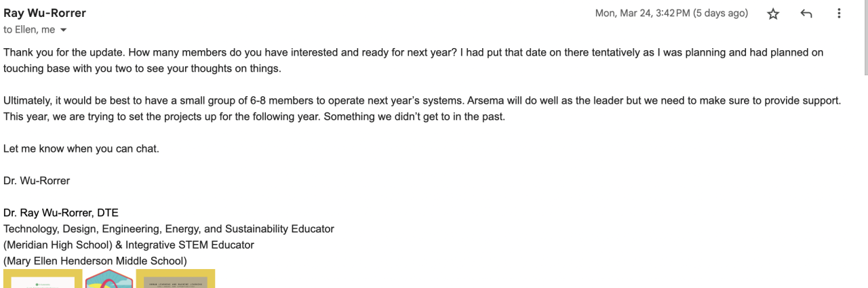Click the '(Mary Ellen Henderson Middle School)' text
Image resolution: width=868 pixels, height=288 pixels.
click(95, 261)
